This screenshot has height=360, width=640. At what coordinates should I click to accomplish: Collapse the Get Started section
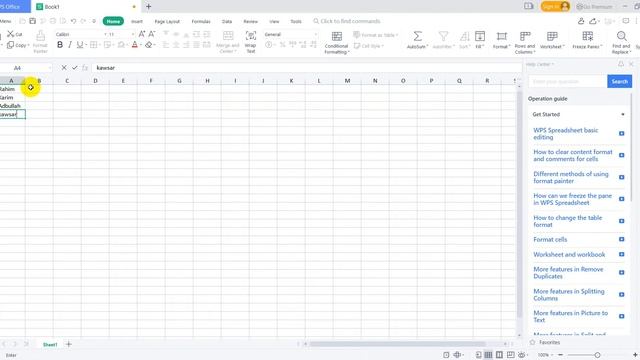[623, 115]
